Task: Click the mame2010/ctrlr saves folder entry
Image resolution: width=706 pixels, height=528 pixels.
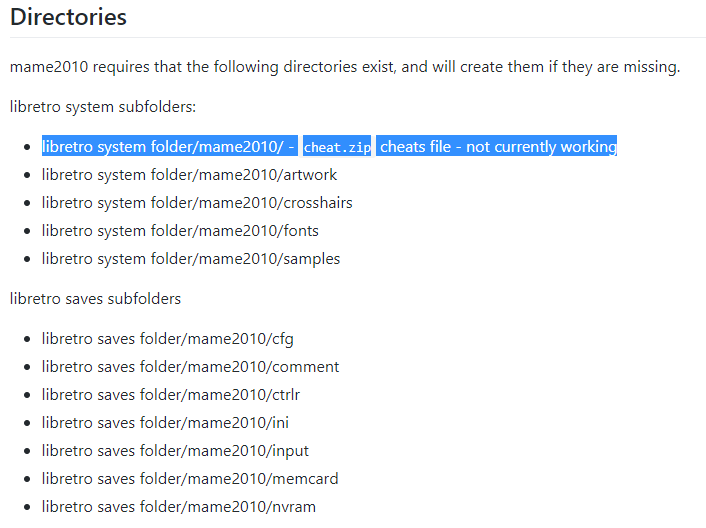Action: point(171,394)
